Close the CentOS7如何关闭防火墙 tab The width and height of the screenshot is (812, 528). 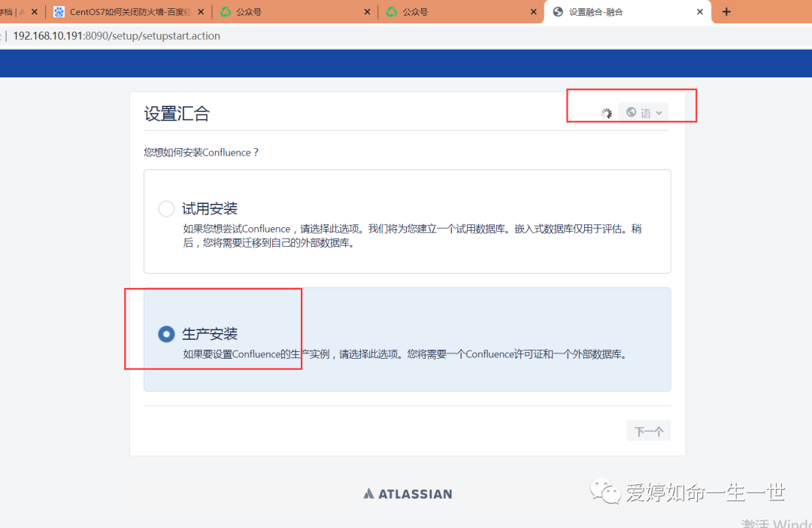coord(201,11)
